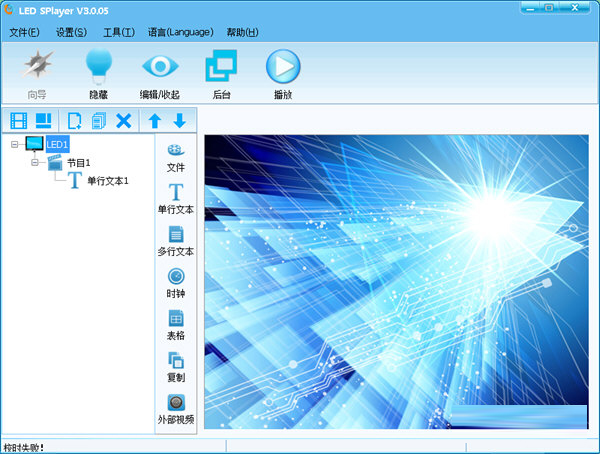Collapse the LED1 tree node
This screenshot has width=600, height=454.
pos(15,145)
